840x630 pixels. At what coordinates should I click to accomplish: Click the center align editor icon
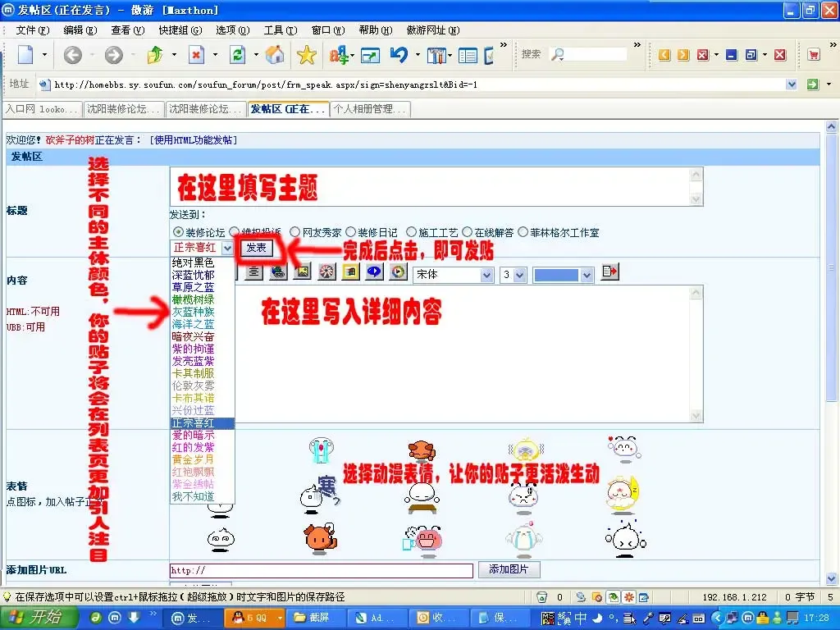tap(254, 272)
